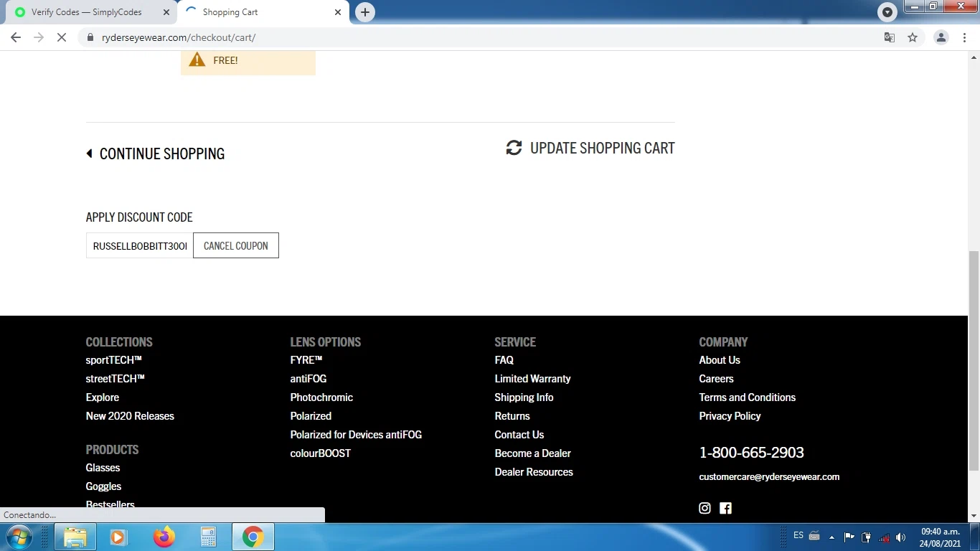
Task: Open the About Us link
Action: tap(720, 360)
